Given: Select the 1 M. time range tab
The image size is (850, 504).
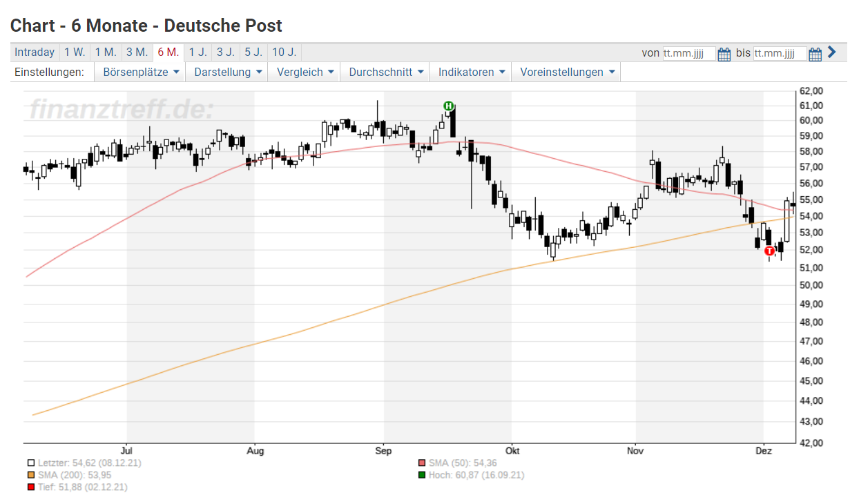Looking at the screenshot, I should coord(106,52).
